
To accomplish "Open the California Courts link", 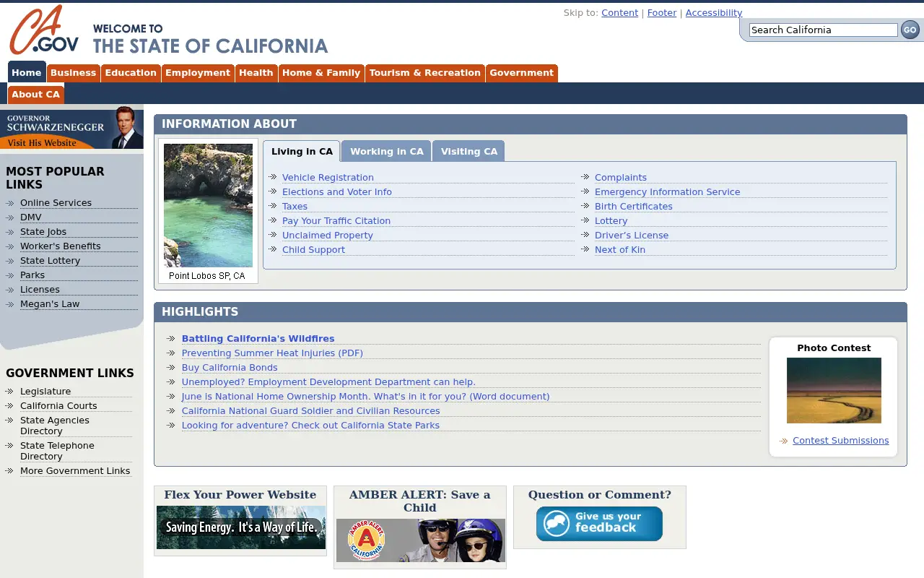I will (58, 405).
